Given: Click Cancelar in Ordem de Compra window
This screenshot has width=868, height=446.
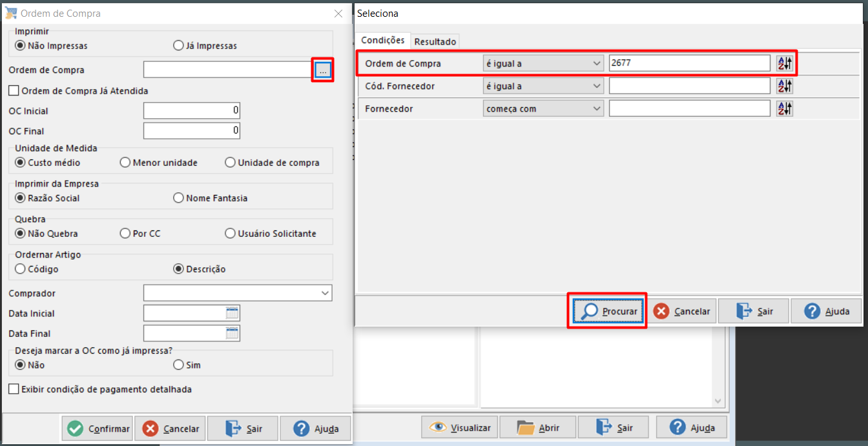Looking at the screenshot, I should (x=172, y=429).
